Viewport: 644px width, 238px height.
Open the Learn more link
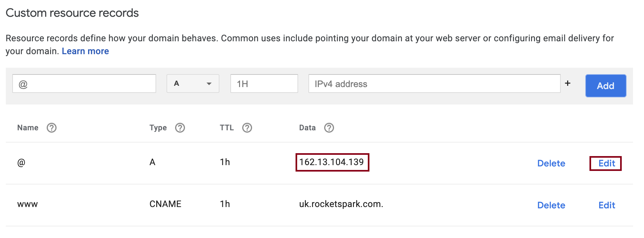pyautogui.click(x=85, y=51)
